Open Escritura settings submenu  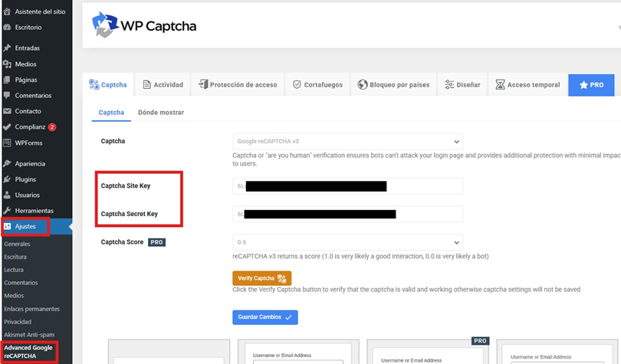15,257
